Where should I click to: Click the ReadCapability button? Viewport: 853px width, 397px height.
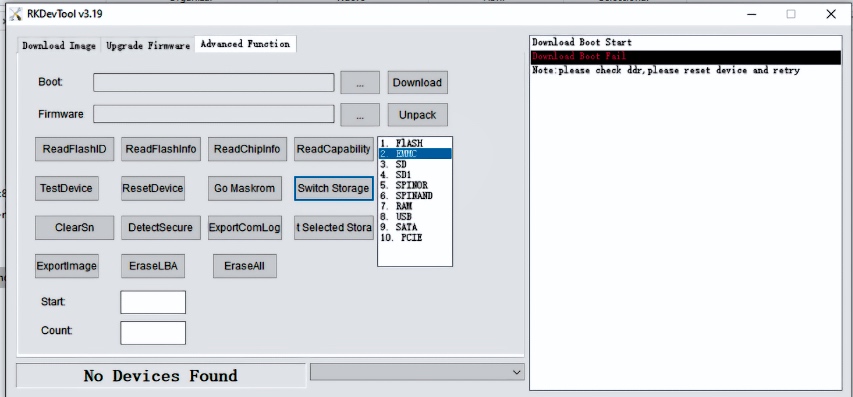point(333,149)
